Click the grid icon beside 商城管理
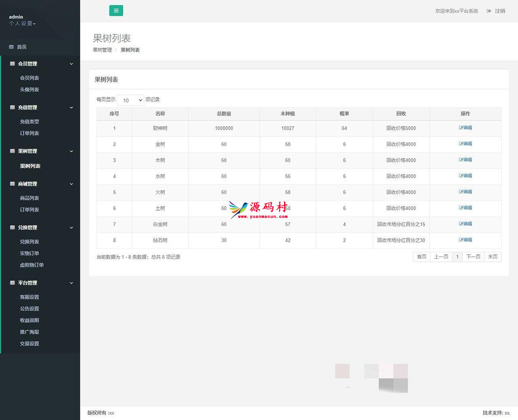The height and width of the screenshot is (420, 518). 12,184
